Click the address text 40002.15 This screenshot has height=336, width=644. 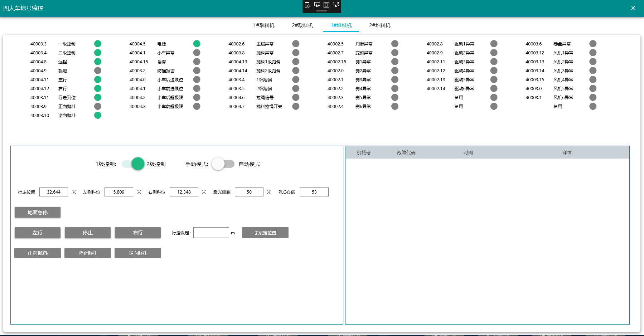click(x=337, y=62)
